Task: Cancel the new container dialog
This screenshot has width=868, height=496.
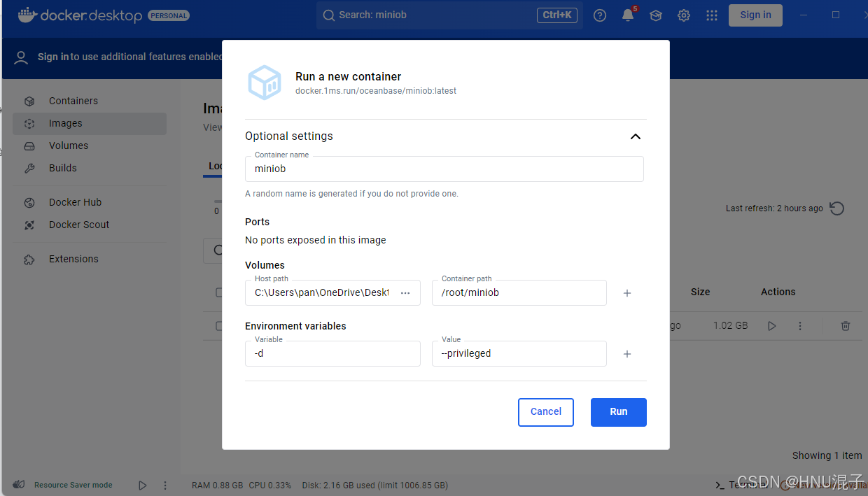Action: pyautogui.click(x=545, y=412)
